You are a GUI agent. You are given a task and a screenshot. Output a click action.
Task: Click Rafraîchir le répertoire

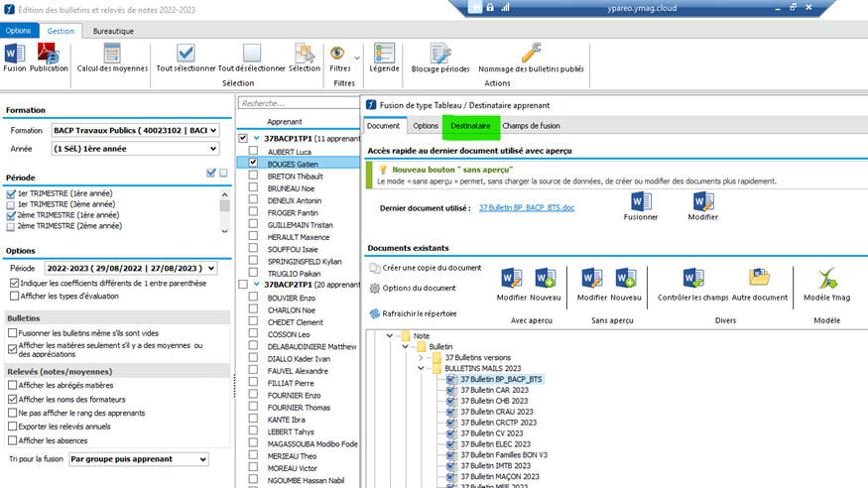coord(419,313)
